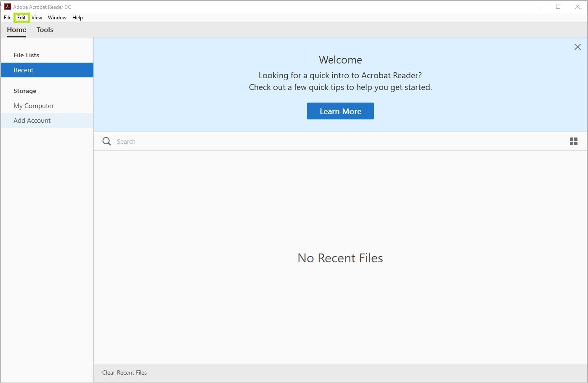Select My Computer under Storage
Screen dimensions: 588x383
click(47, 106)
